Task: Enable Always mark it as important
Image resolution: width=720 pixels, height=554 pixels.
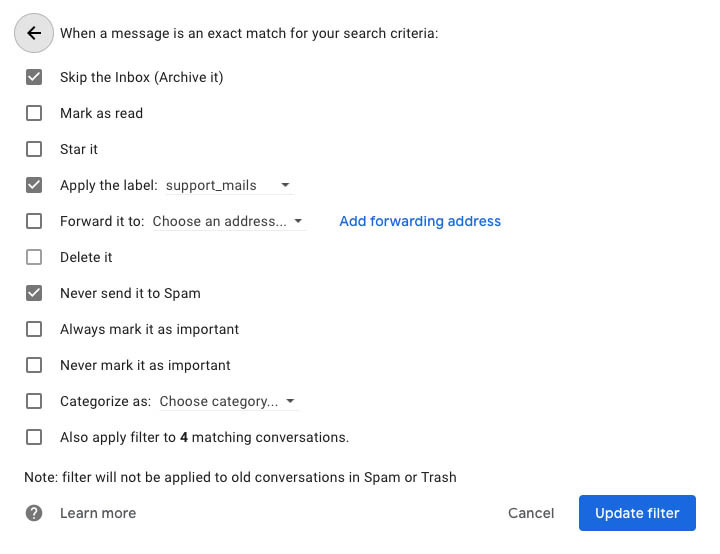Action: click(x=34, y=329)
